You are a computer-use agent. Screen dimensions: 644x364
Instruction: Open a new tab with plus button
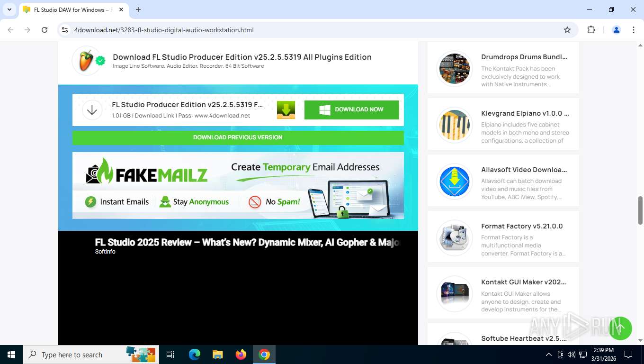[138, 9]
